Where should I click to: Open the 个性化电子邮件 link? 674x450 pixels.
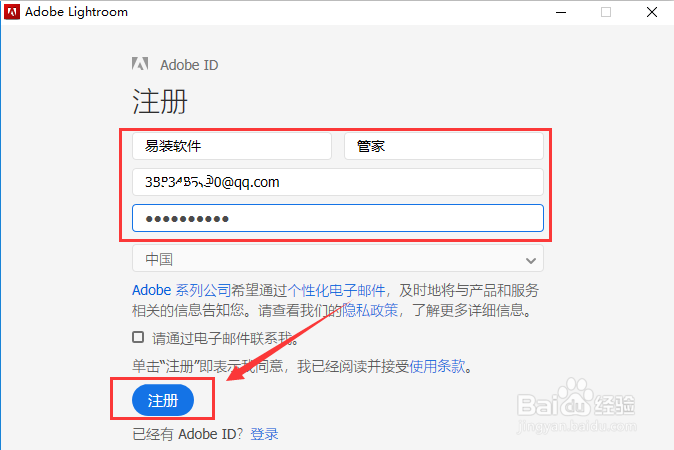[x=336, y=291]
